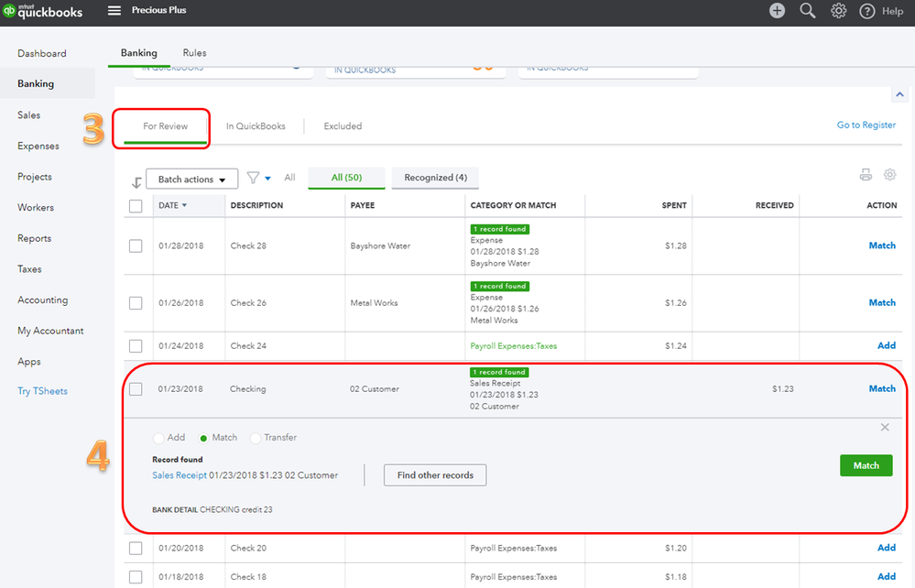Click the green Match button
This screenshot has height=588, width=915.
pyautogui.click(x=866, y=465)
